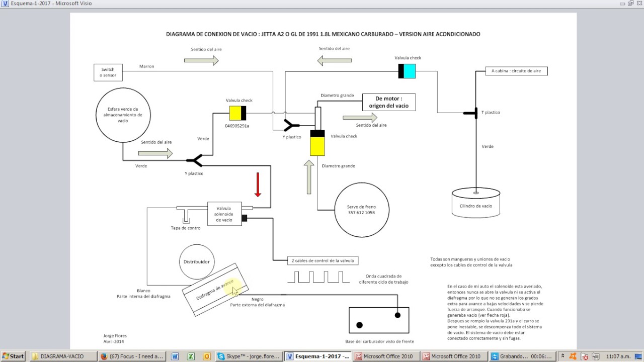Select the small black solenoid connector square
The width and height of the screenshot is (644, 362).
[x=245, y=218]
